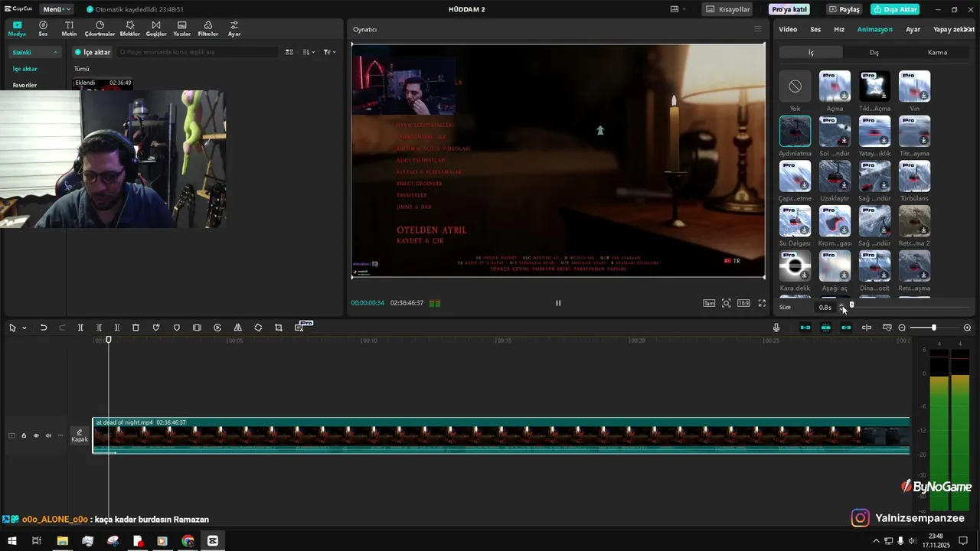Viewport: 980px width, 551px height.
Task: Delete the selected clip with trash icon
Action: click(x=136, y=328)
